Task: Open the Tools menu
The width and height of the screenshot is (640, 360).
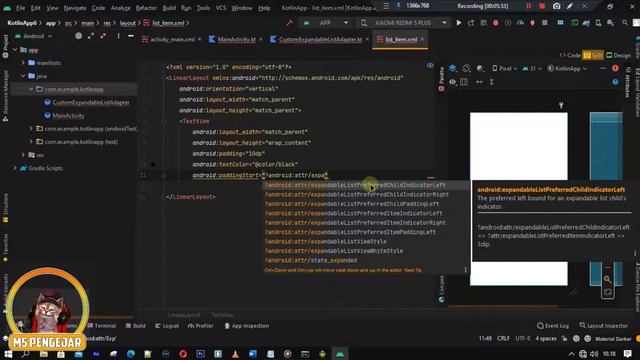Action: coord(203,8)
